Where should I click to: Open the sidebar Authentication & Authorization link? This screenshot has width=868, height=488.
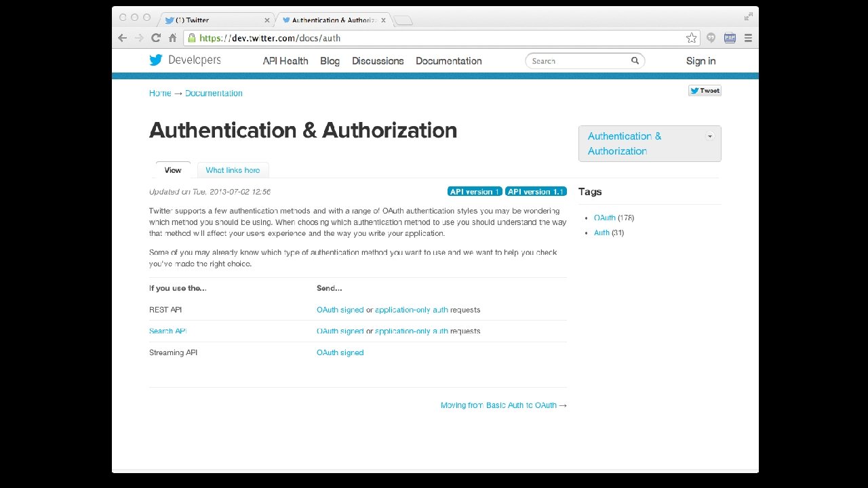625,144
